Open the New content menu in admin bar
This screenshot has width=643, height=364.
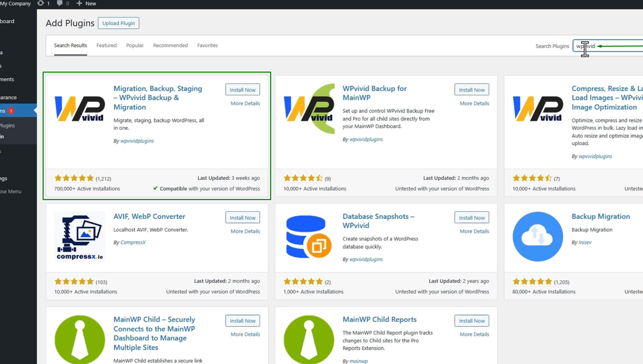click(86, 3)
